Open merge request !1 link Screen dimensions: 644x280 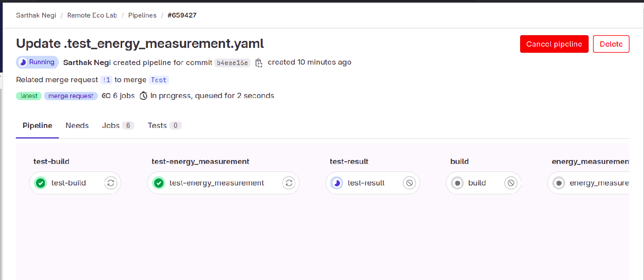(x=106, y=80)
